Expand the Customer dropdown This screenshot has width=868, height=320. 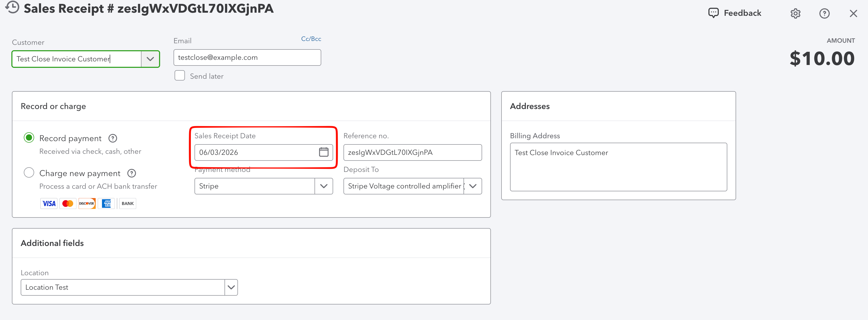[x=150, y=59]
